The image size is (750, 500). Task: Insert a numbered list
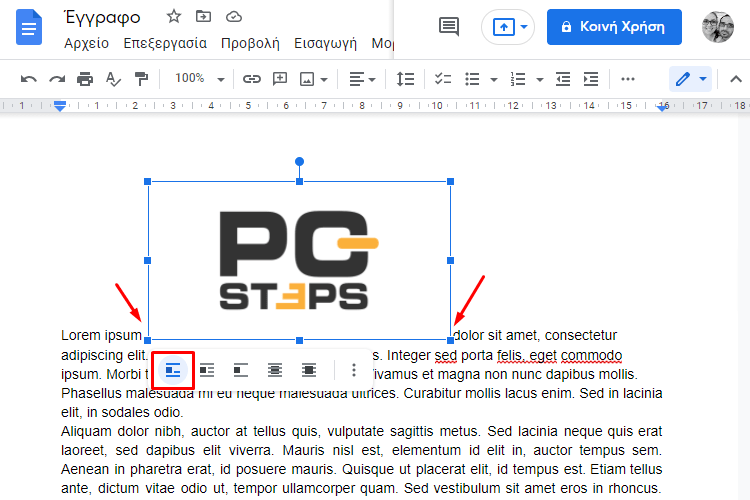[x=518, y=79]
